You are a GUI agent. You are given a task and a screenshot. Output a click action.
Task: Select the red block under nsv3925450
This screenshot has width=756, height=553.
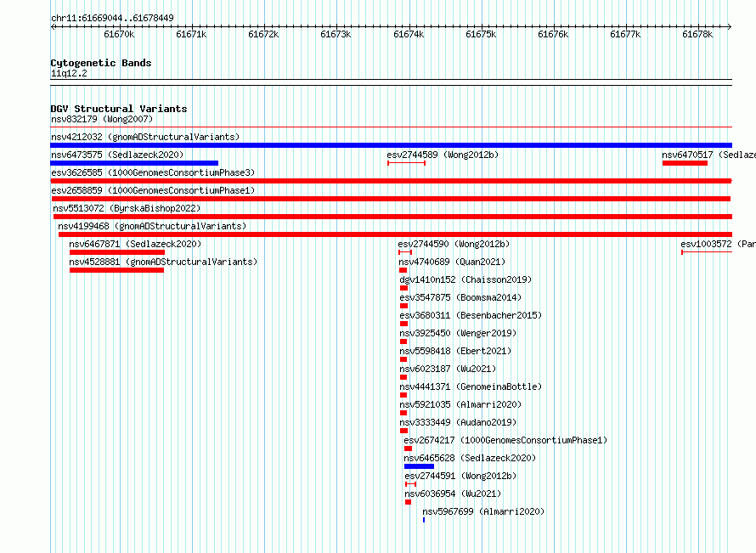point(403,341)
